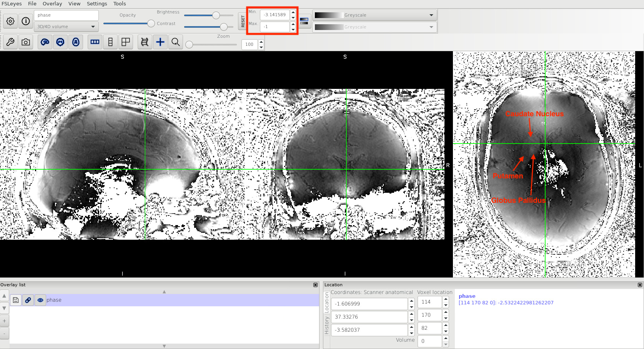
Task: Open the Tools menu
Action: pos(120,3)
